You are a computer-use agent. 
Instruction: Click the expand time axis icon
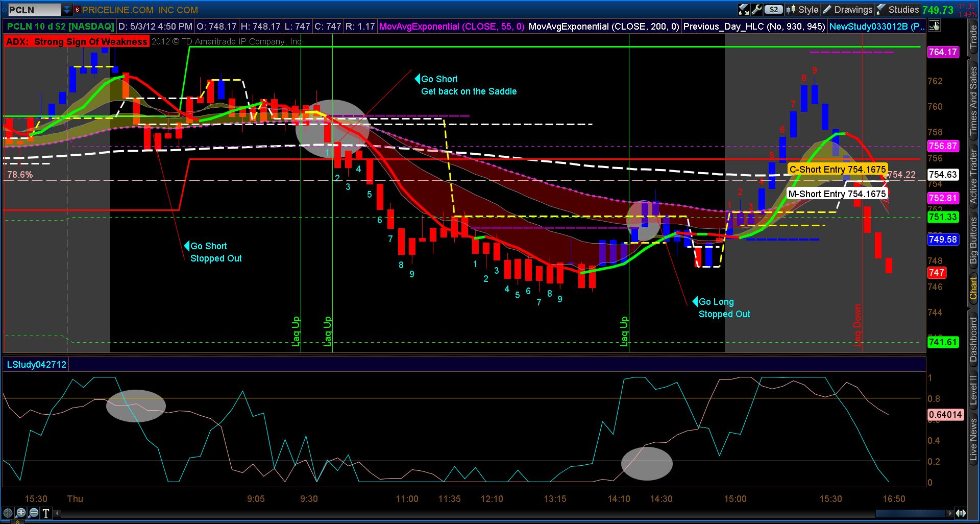coord(962,513)
